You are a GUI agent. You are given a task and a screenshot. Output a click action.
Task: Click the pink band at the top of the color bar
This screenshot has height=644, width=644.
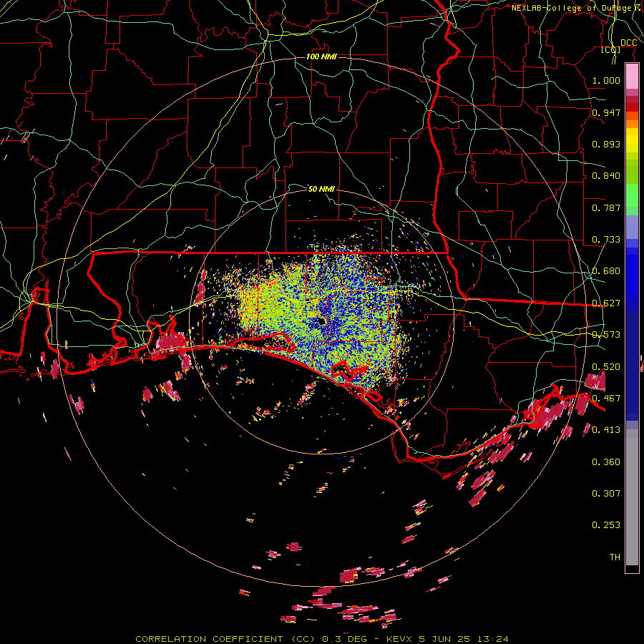click(632, 76)
